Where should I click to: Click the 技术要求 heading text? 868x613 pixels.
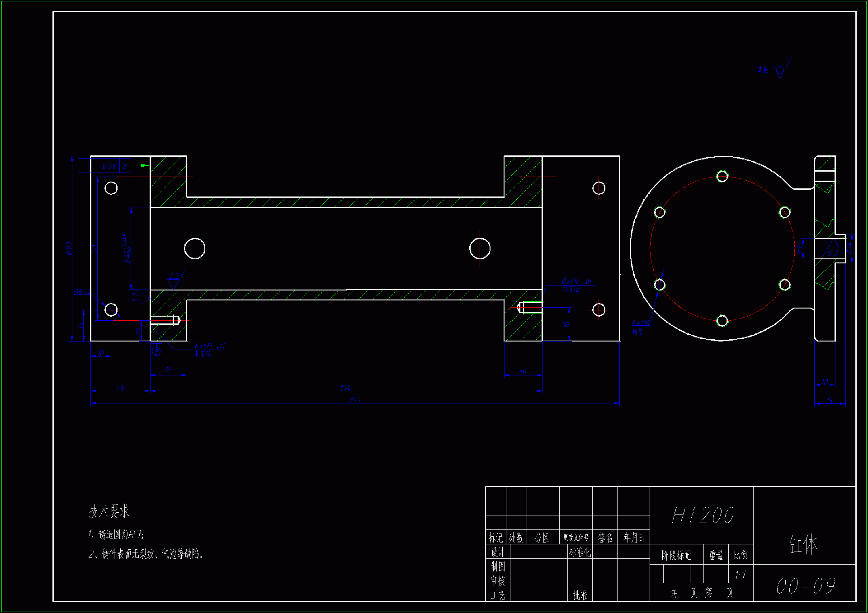coord(109,511)
